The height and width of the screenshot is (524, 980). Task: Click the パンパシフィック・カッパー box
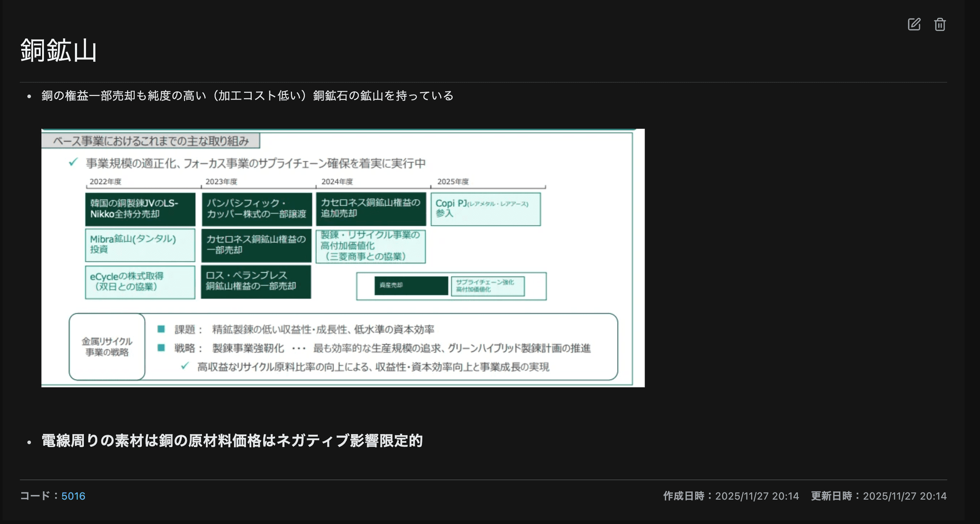(x=256, y=210)
